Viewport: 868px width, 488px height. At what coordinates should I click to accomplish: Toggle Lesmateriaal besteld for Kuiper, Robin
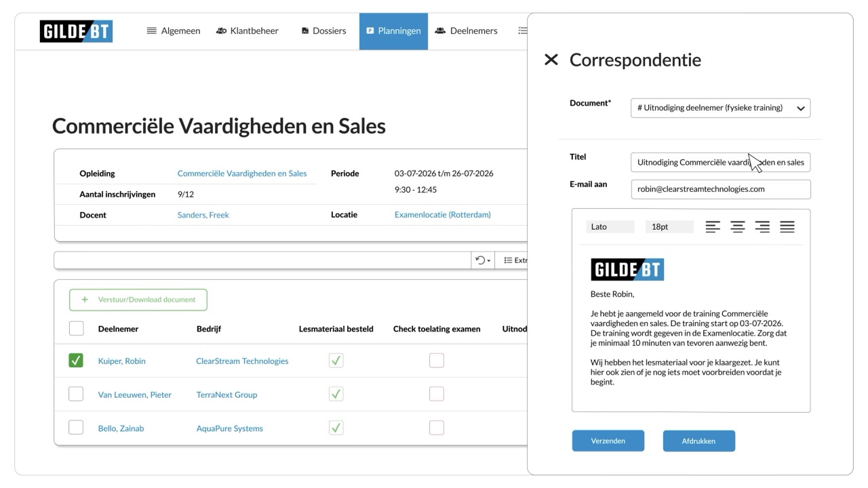pyautogui.click(x=336, y=361)
